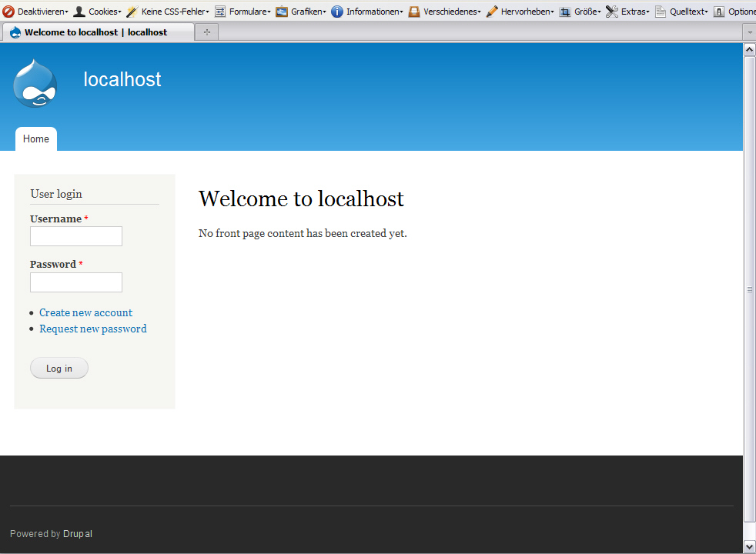This screenshot has width=756, height=554.
Task: Click the Deaktivieren red prohibition icon
Action: [8, 12]
